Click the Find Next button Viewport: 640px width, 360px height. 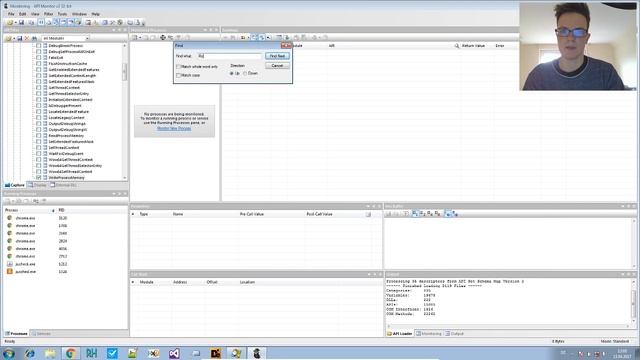coord(278,56)
